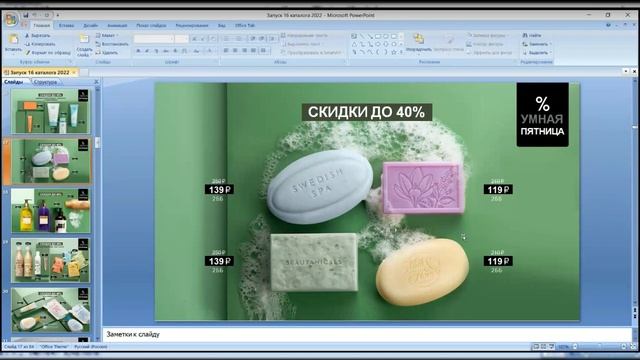Switch to the Анимация ribbon tab

click(x=117, y=25)
